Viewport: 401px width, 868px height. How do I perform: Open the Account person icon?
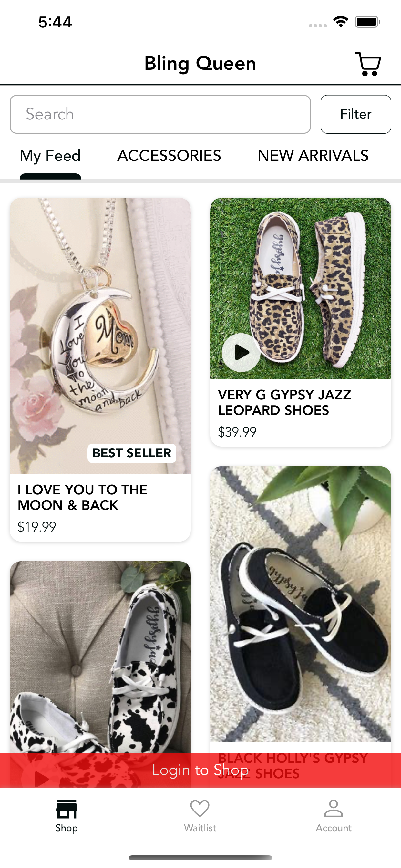(x=334, y=808)
